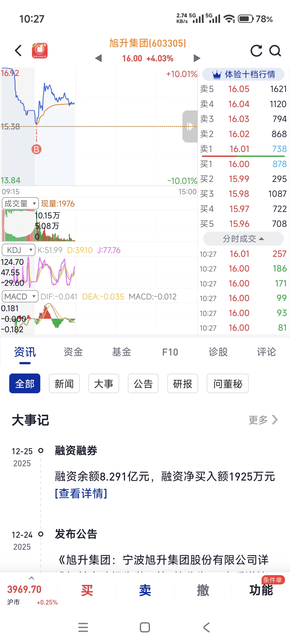
Task: Switch to the F10 tab
Action: (170, 352)
